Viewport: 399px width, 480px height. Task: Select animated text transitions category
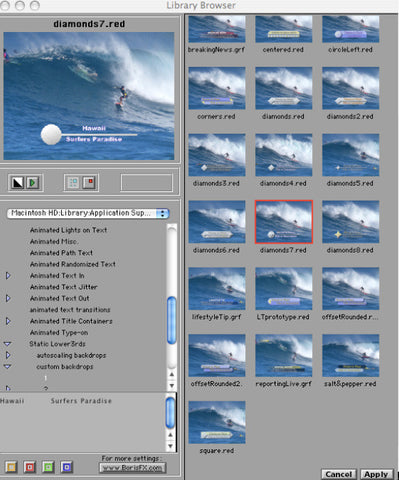(x=70, y=310)
